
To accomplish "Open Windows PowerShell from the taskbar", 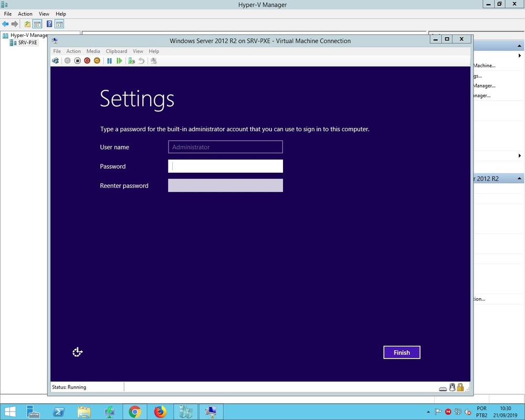I will point(59,412).
